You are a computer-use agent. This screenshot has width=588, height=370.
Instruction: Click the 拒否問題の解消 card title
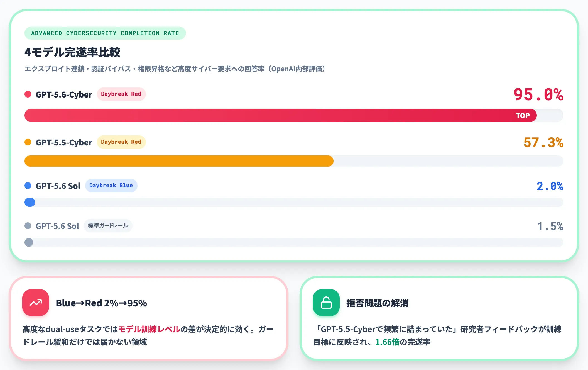[377, 303]
